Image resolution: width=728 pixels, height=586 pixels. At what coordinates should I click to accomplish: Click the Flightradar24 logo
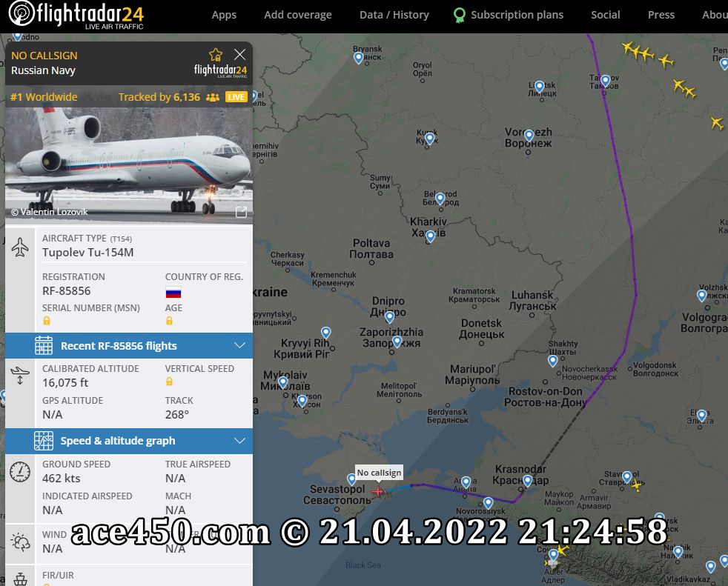(76, 15)
